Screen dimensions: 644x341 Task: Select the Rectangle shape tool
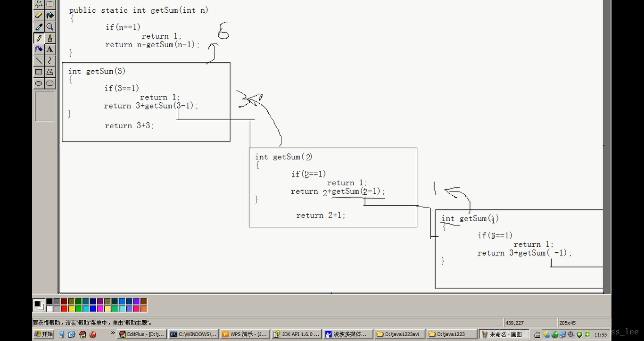click(39, 72)
